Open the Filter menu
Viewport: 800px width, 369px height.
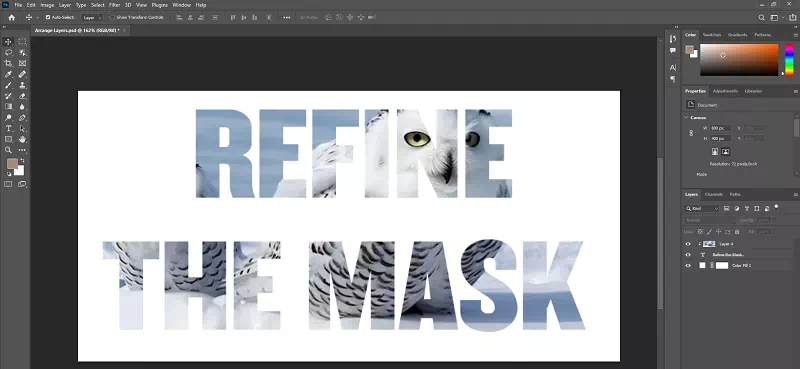tap(115, 5)
